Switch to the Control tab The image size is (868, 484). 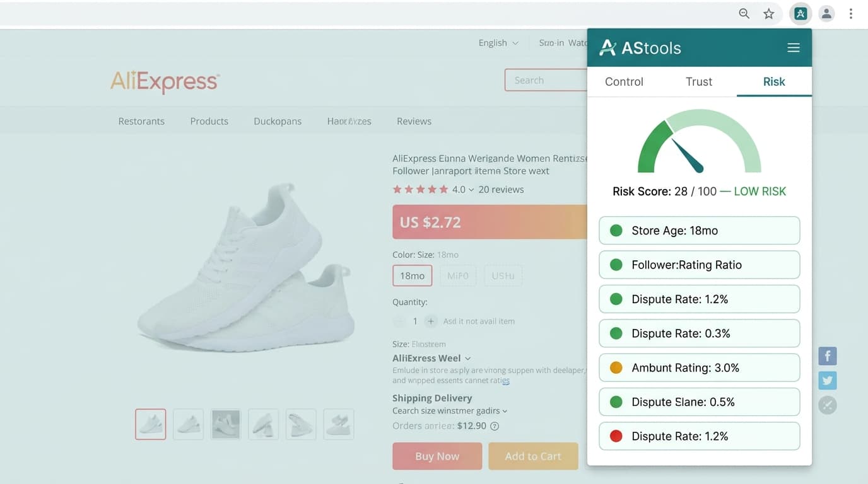[x=624, y=82]
